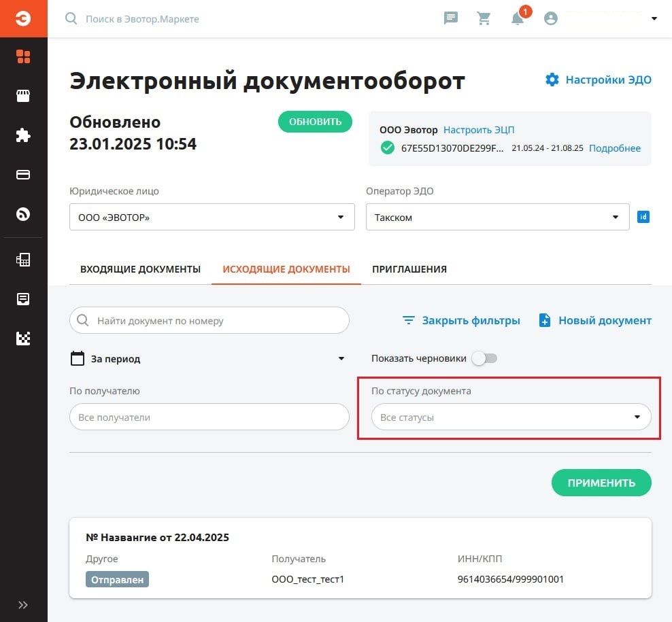Click the calendar icon beside 'За период'
Image resolution: width=672 pixels, height=622 pixels.
pos(77,358)
